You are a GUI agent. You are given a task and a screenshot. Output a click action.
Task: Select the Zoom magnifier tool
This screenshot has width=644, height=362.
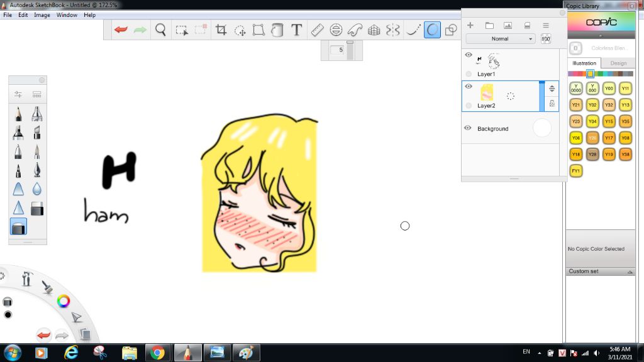160,30
